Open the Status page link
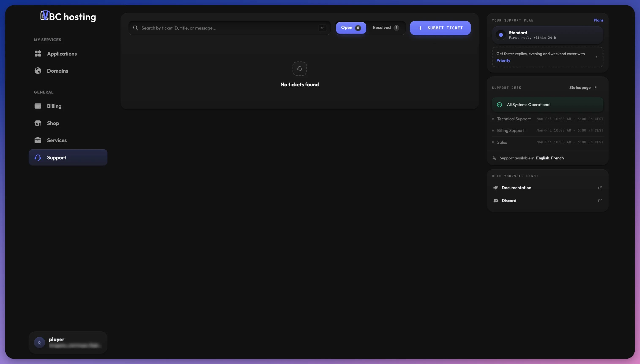This screenshot has width=640, height=364. 583,88
